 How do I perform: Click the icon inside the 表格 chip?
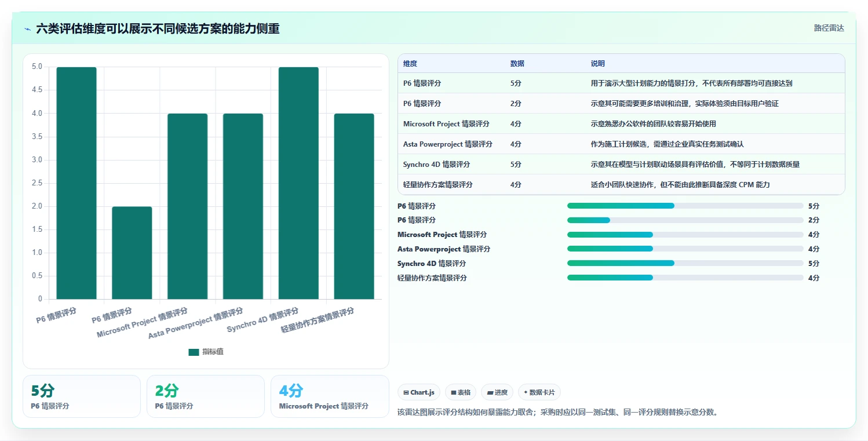pyautogui.click(x=454, y=393)
